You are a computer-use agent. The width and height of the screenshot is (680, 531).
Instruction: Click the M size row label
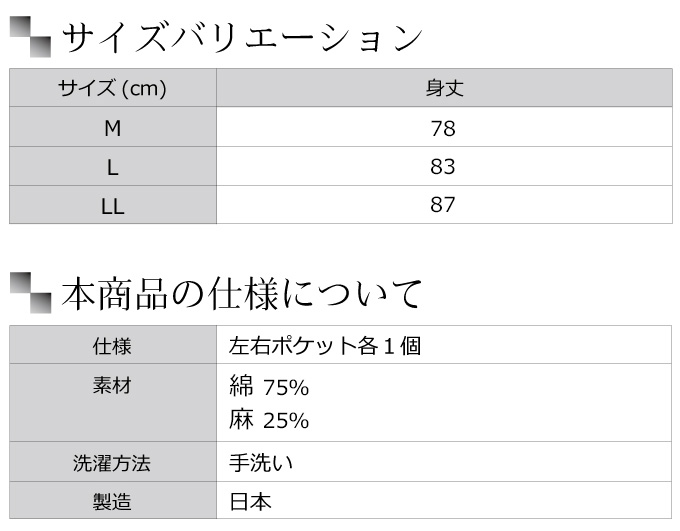coord(113,127)
